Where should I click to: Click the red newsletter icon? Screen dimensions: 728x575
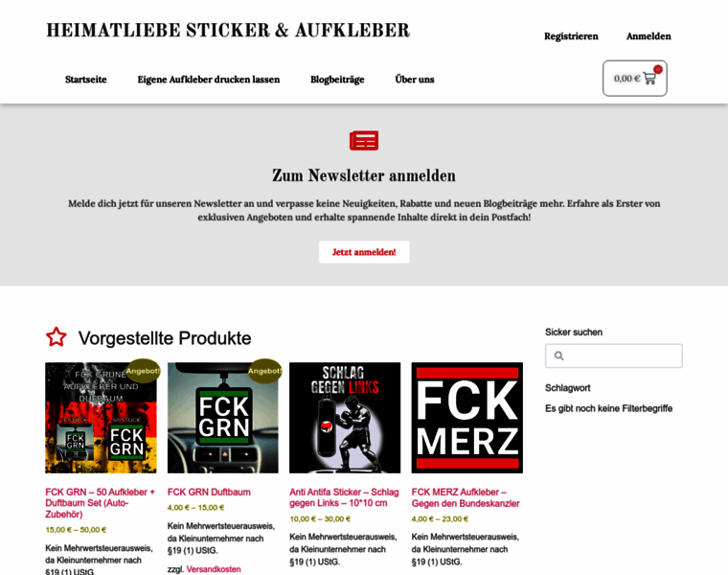pos(364,140)
